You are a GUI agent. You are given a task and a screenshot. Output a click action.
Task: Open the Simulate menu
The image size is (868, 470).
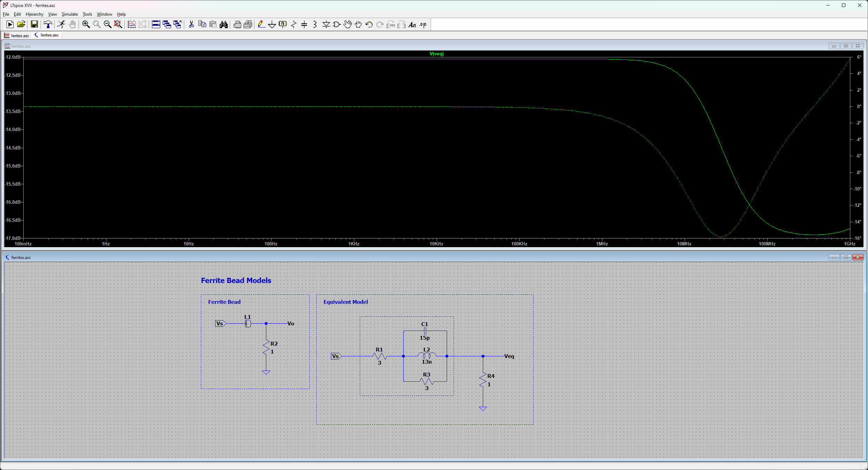[70, 14]
